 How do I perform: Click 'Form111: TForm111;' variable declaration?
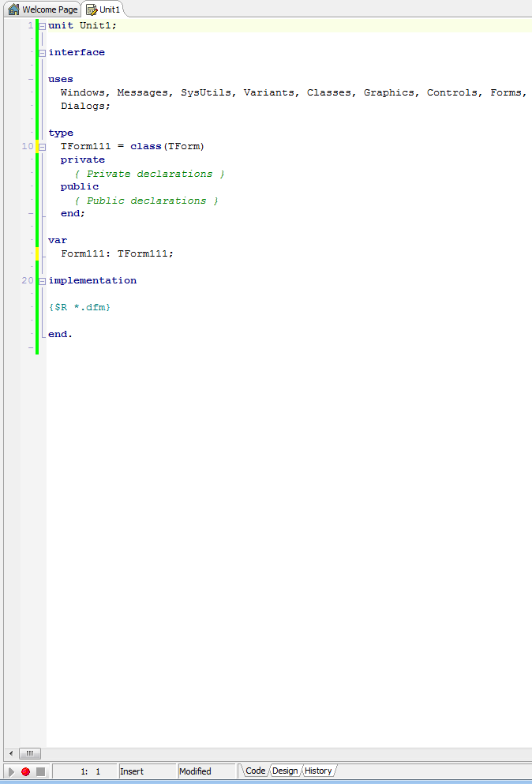click(x=117, y=253)
